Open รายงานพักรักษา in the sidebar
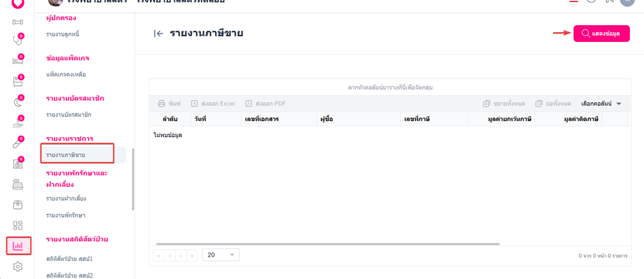644x279 pixels. tap(66, 215)
